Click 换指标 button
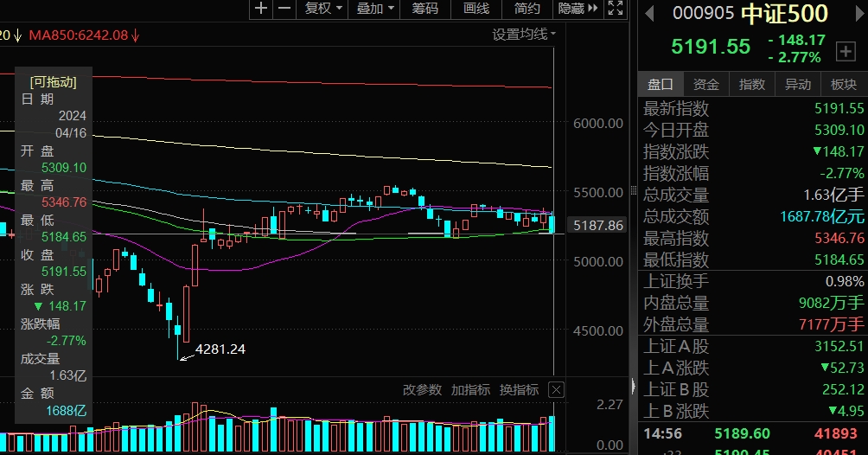The height and width of the screenshot is (455, 868). [x=519, y=390]
